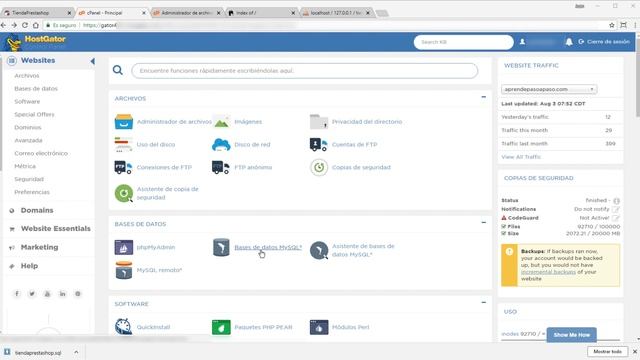Open Bases de datos MySQL link text
640x360 pixels.
click(x=268, y=247)
